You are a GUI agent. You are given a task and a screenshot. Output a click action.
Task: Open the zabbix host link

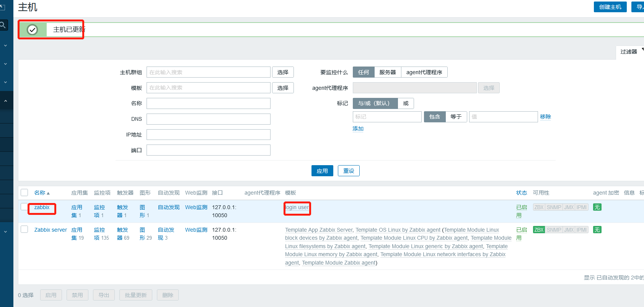[x=42, y=207]
